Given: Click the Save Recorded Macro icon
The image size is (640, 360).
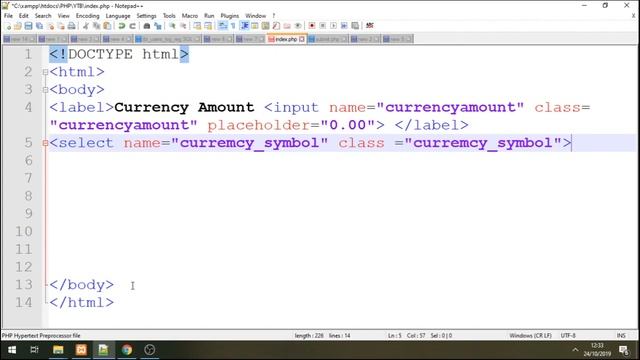Looking at the screenshot, I should pyautogui.click(x=355, y=26).
